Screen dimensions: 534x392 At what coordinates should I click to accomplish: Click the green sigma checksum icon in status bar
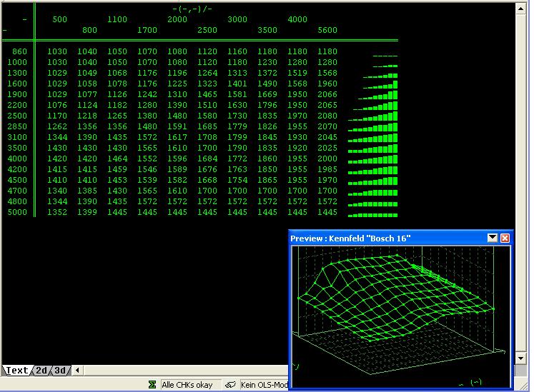click(x=152, y=385)
